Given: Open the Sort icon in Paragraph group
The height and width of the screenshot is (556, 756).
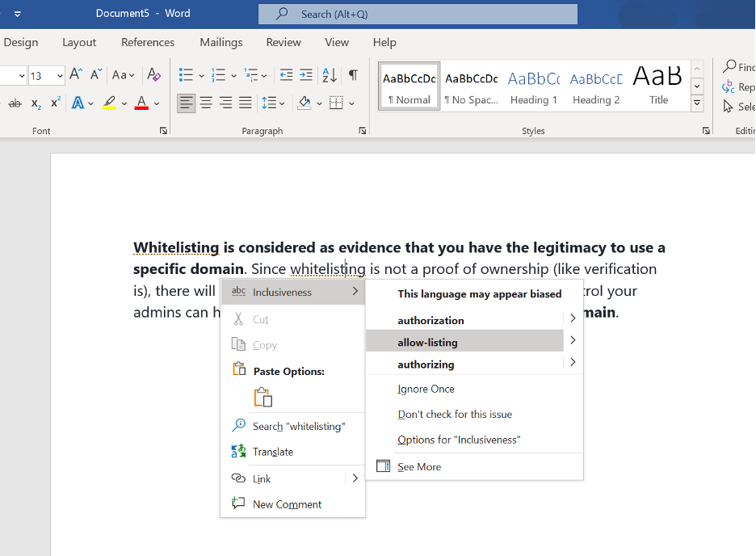Looking at the screenshot, I should [x=329, y=75].
